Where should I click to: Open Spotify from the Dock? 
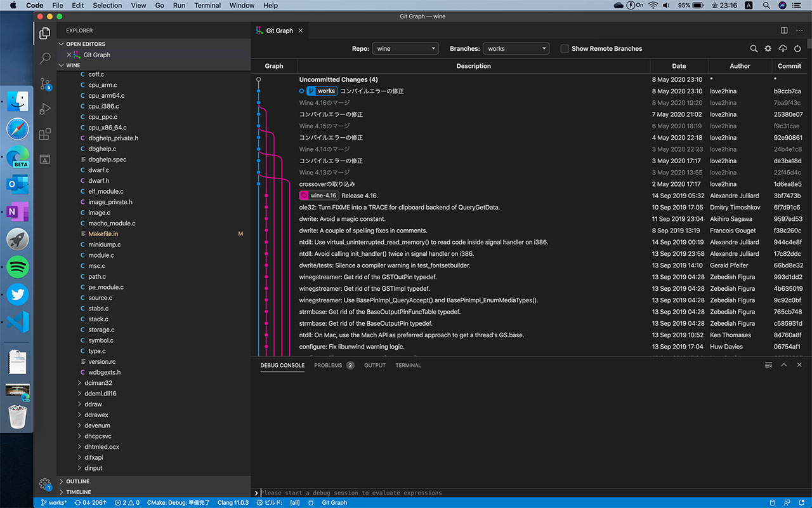click(x=18, y=267)
